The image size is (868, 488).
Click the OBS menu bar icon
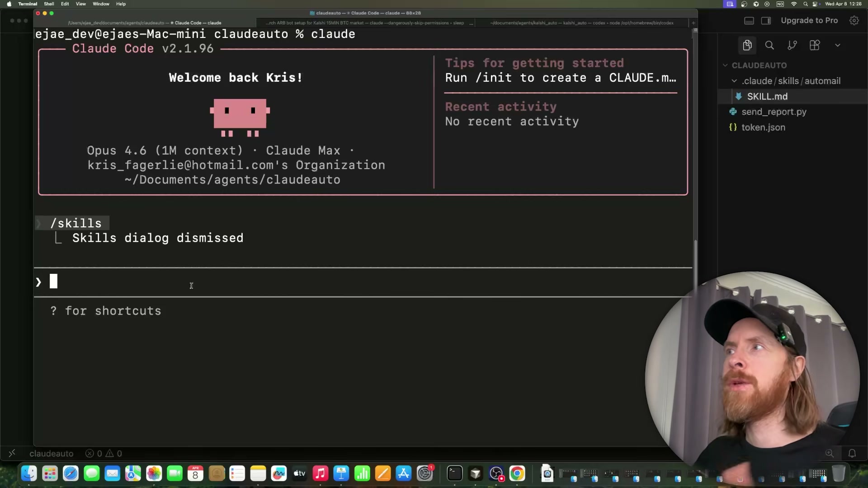click(744, 4)
